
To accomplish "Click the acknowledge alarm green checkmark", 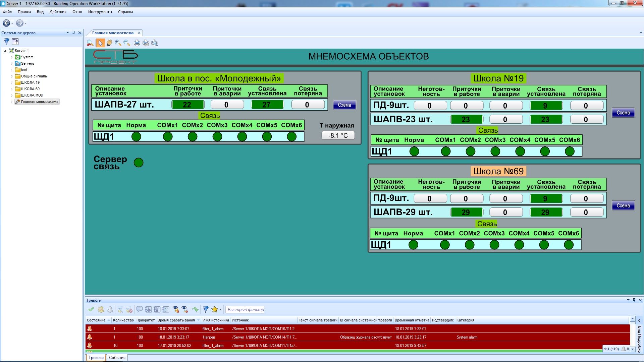I will click(x=91, y=309).
